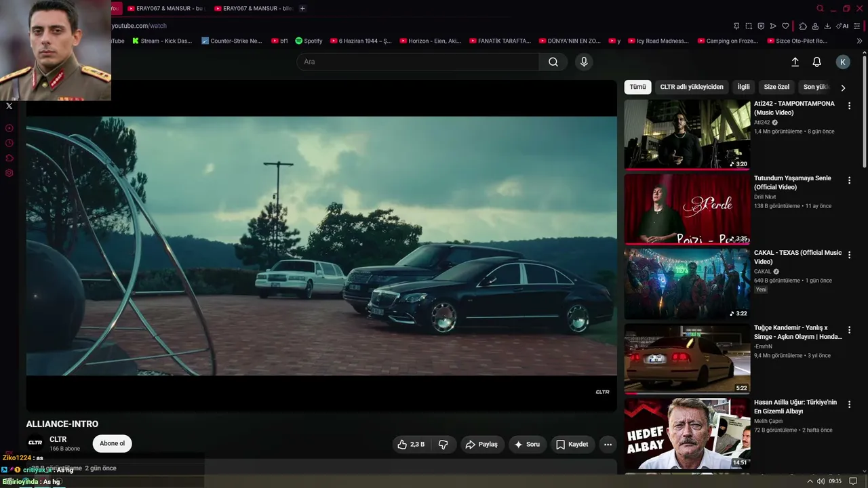Open the Extensions cube in left sidebar

[x=9, y=158]
